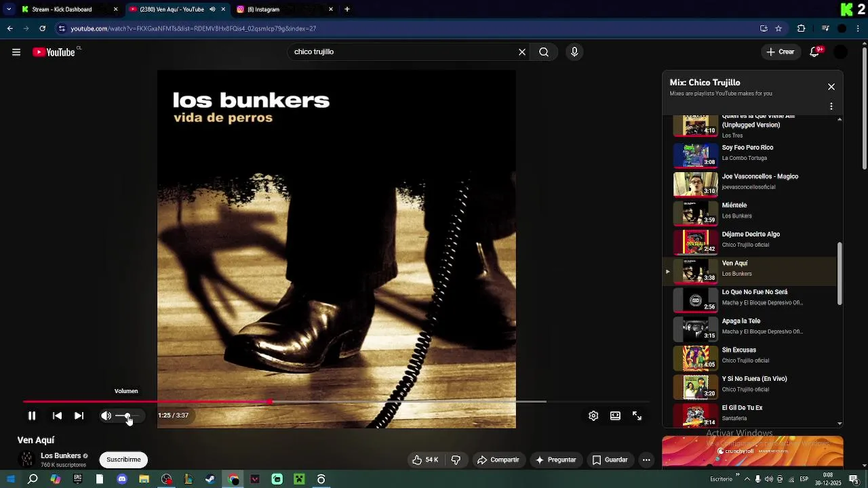Toggle theater mode in the player
This screenshot has height=488, width=868.
pyautogui.click(x=615, y=415)
